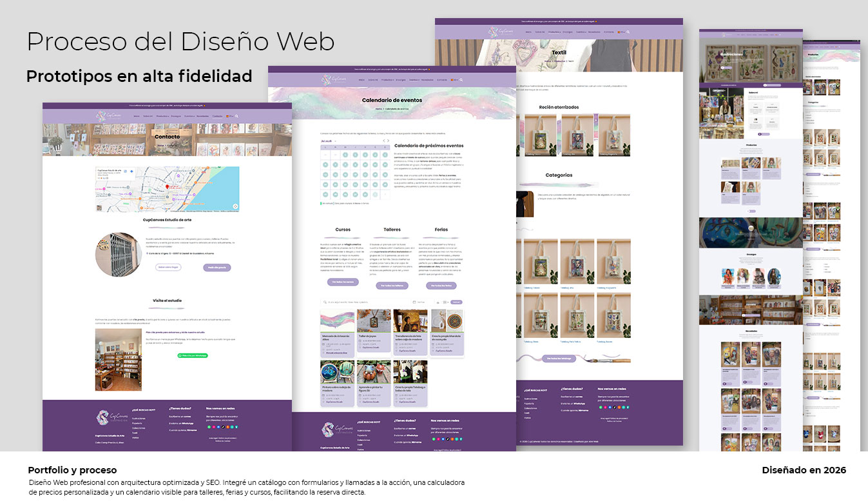Click the round studio door photo
The width and height of the screenshot is (868, 503).
pyautogui.click(x=119, y=255)
